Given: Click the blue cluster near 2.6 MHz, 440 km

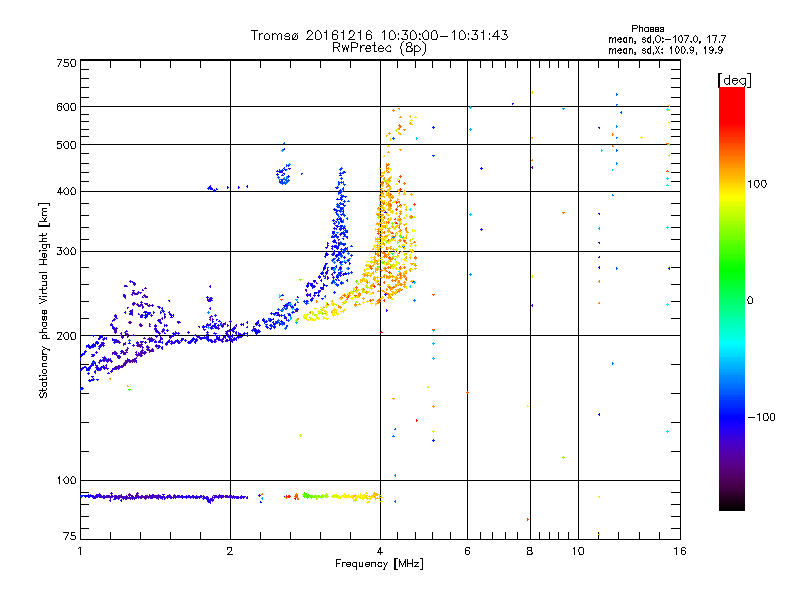Looking at the screenshot, I should coord(284,174).
